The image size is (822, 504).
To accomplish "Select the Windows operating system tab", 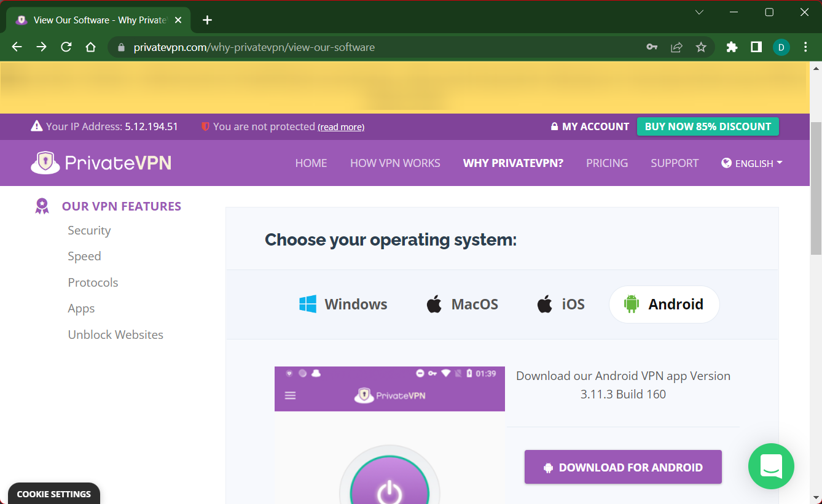I will coord(343,304).
